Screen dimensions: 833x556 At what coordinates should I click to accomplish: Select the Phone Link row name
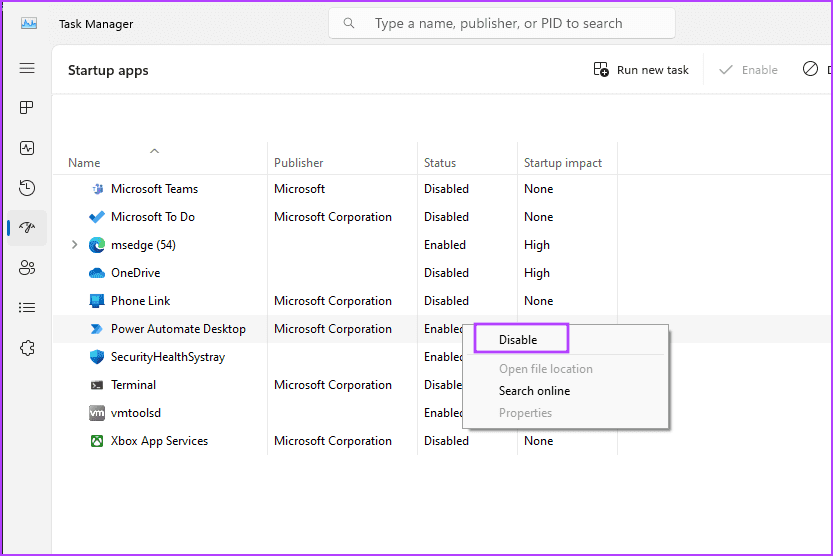(x=141, y=301)
